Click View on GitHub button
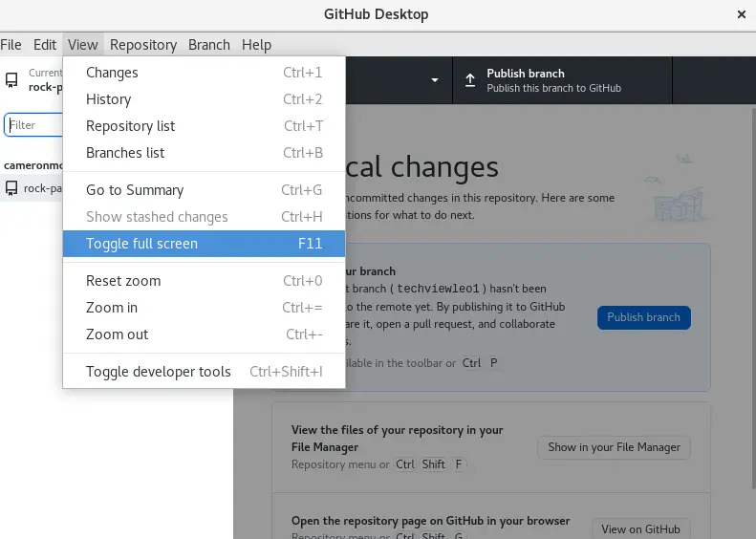Image resolution: width=756 pixels, height=539 pixels. click(640, 528)
